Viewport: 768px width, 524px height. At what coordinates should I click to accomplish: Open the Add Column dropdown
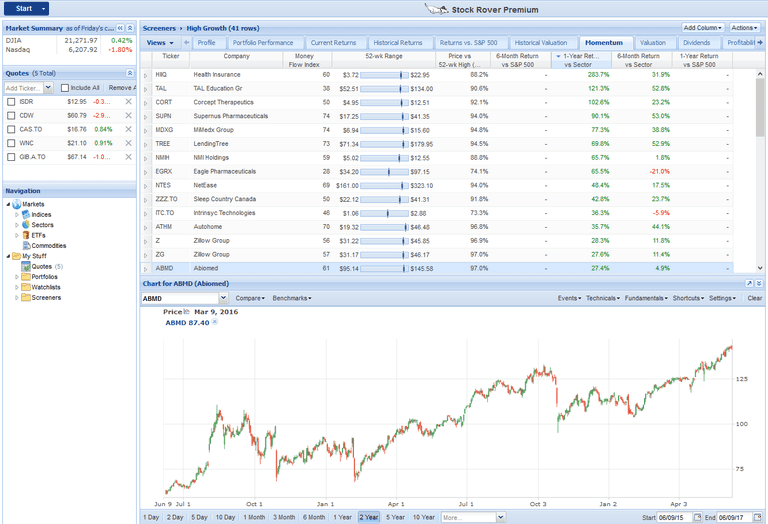pyautogui.click(x=702, y=28)
